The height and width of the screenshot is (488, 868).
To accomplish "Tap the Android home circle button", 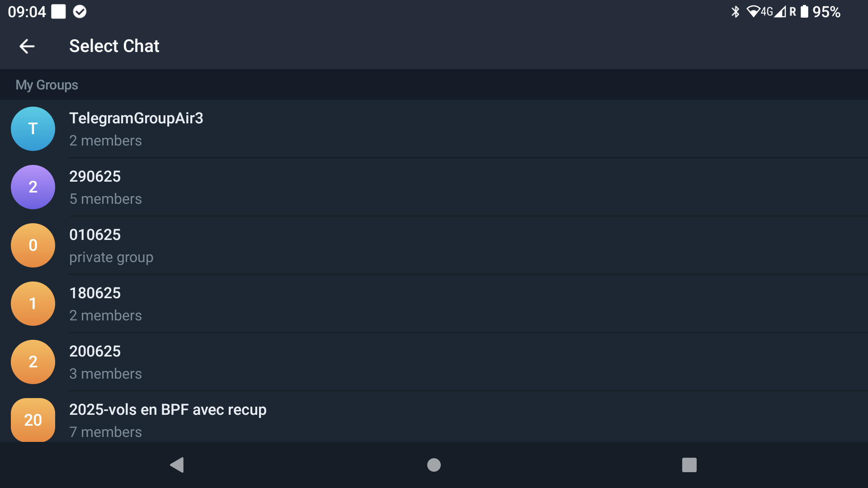I will pos(434,465).
